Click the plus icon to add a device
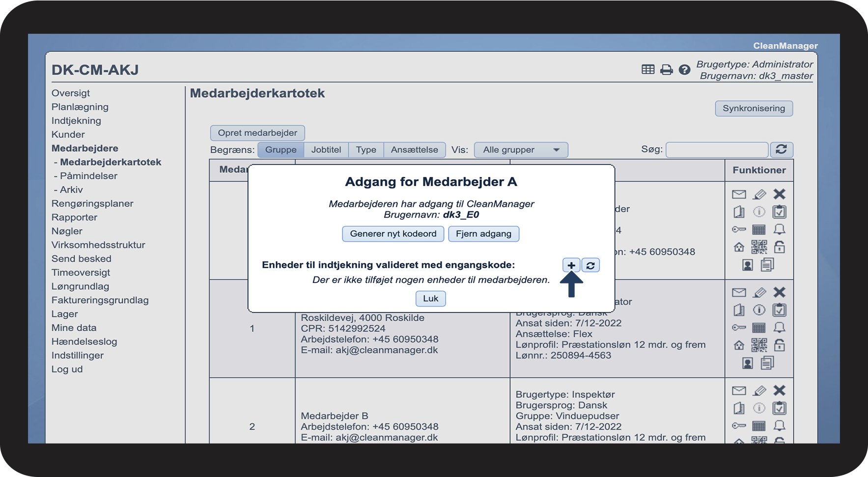The width and height of the screenshot is (868, 477). pyautogui.click(x=571, y=265)
